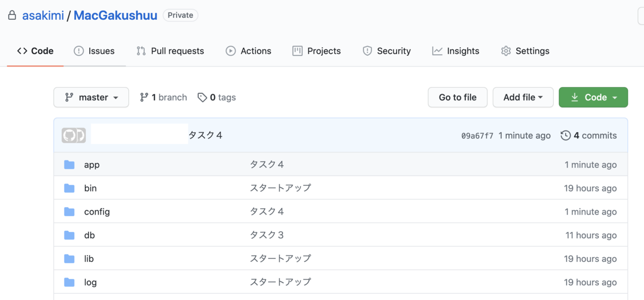644x300 pixels.
Task: Open the lib folder
Action: coord(89,259)
